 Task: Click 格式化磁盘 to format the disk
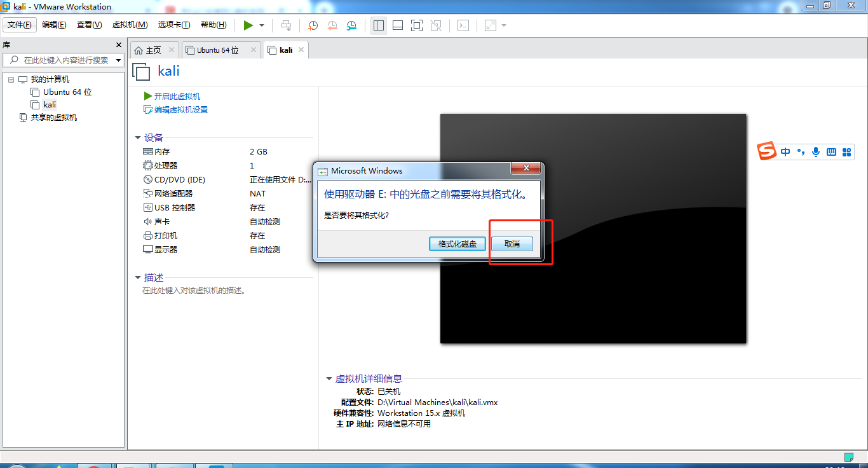coord(457,244)
